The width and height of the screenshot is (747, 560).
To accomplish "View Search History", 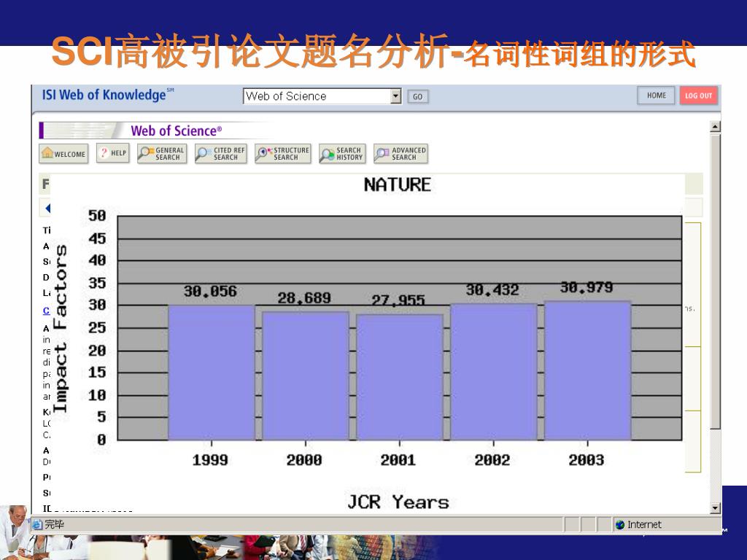I will point(343,154).
